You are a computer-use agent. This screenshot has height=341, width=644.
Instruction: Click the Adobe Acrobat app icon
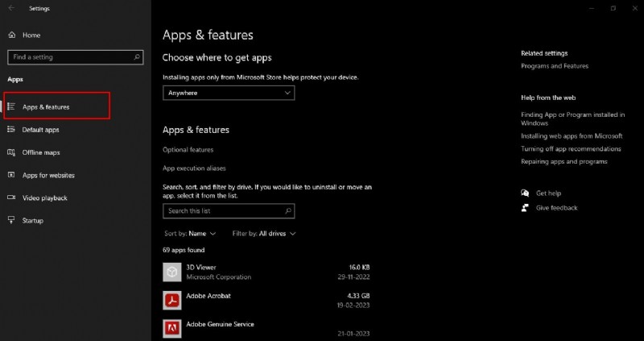point(172,300)
